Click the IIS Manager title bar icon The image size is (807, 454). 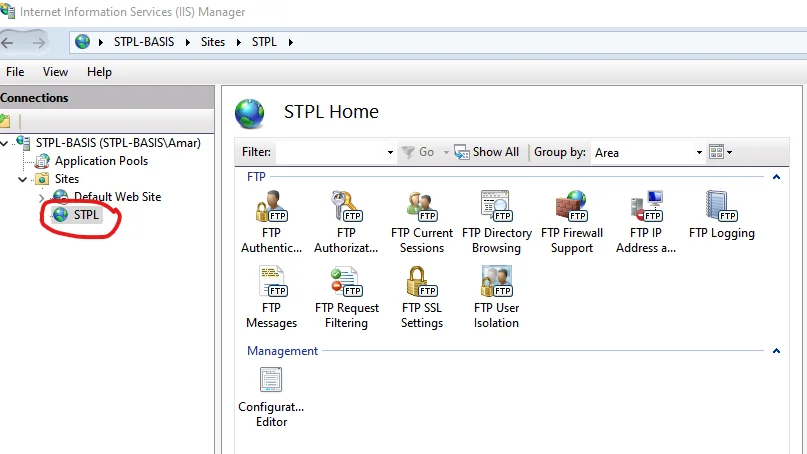pos(8,11)
